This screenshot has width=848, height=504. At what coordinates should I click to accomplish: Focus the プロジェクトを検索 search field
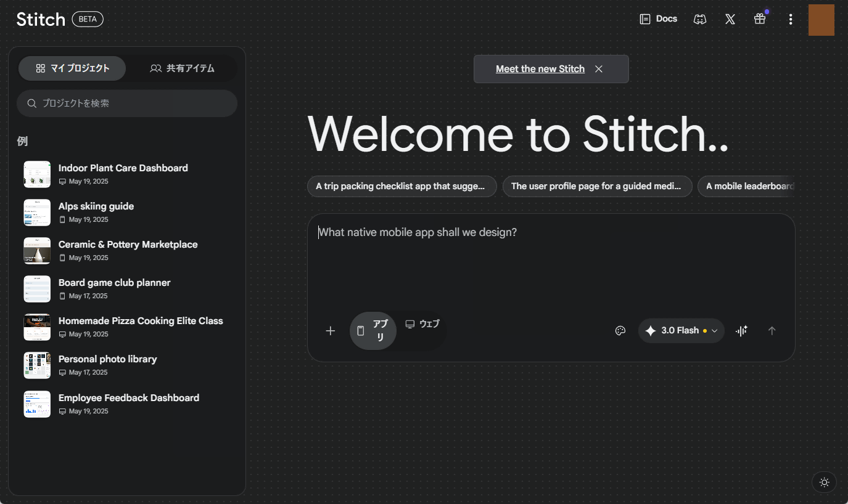[127, 104]
